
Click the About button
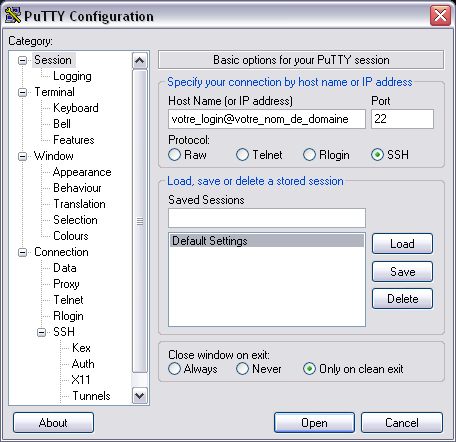coord(53,423)
